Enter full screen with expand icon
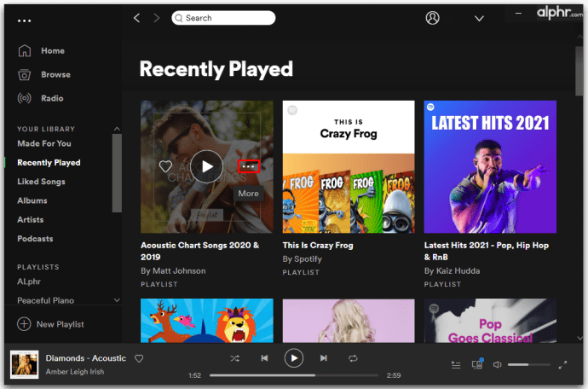This screenshot has height=389, width=588. [x=563, y=365]
